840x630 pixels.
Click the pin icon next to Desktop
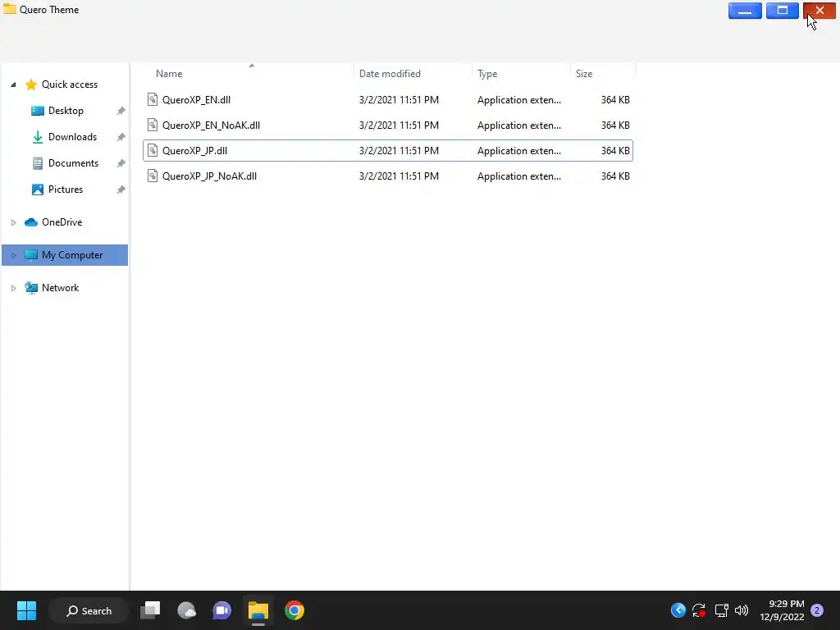click(x=121, y=111)
